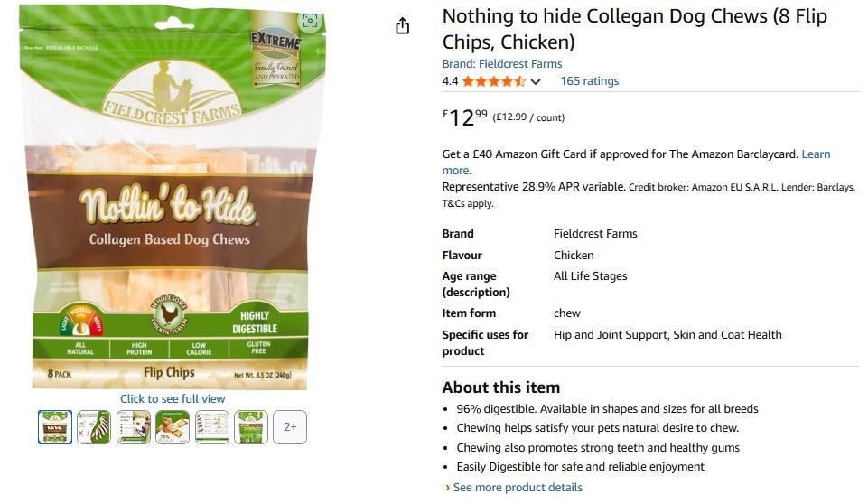868x504 pixels.
Task: Select the fourth thumbnail showing flip chips
Action: point(173,427)
